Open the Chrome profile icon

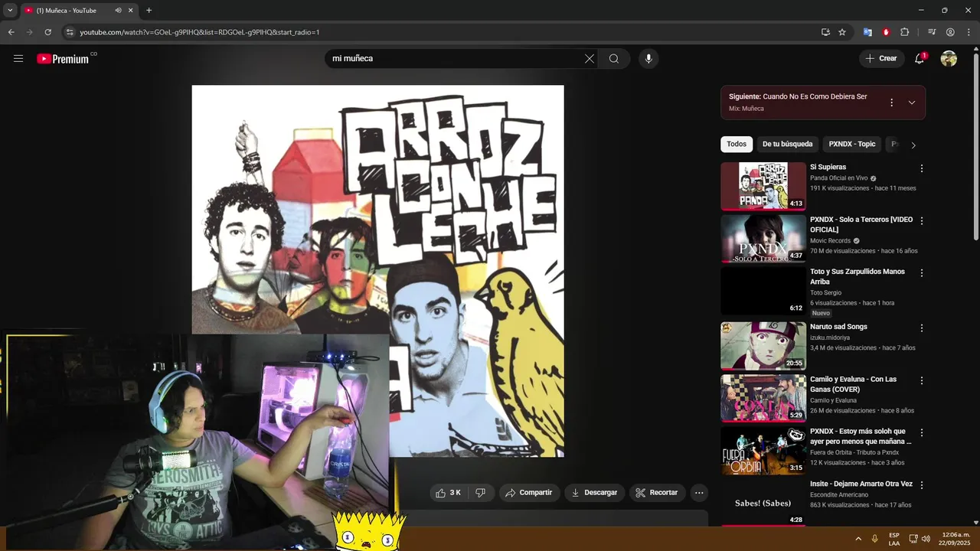950,32
